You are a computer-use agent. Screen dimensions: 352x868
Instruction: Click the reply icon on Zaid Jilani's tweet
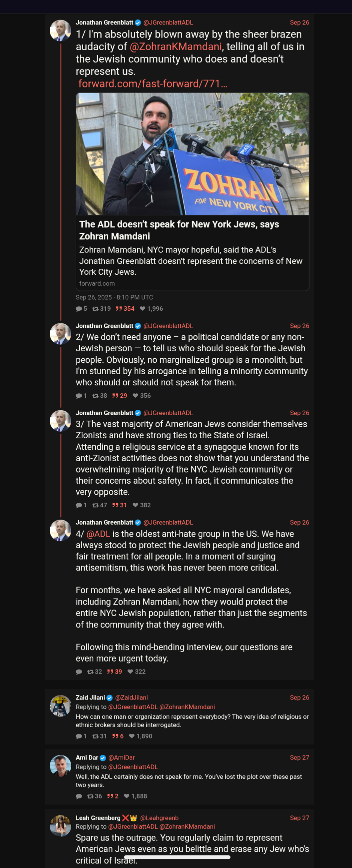pos(79,736)
